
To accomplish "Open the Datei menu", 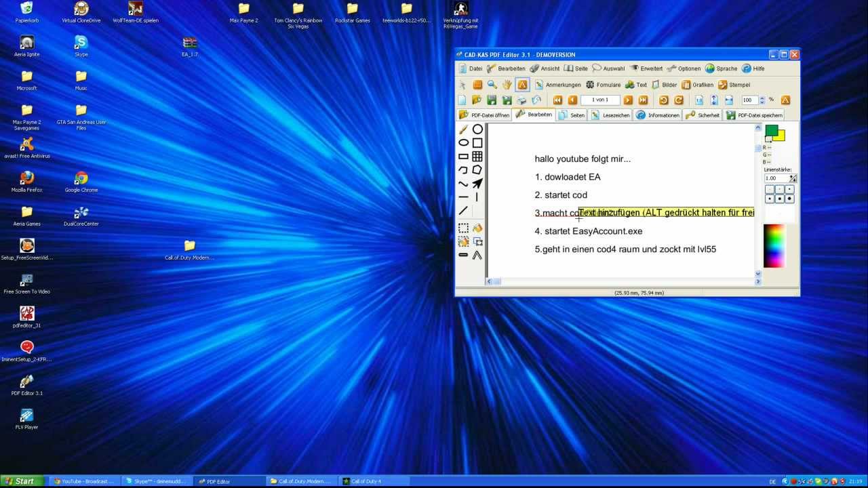I will (x=471, y=68).
